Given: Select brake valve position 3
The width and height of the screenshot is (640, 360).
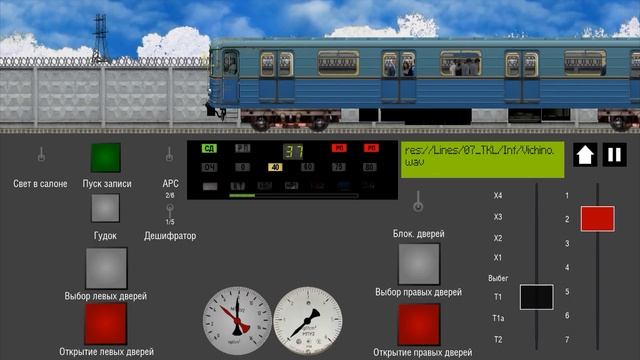Looking at the screenshot, I should tap(567, 244).
